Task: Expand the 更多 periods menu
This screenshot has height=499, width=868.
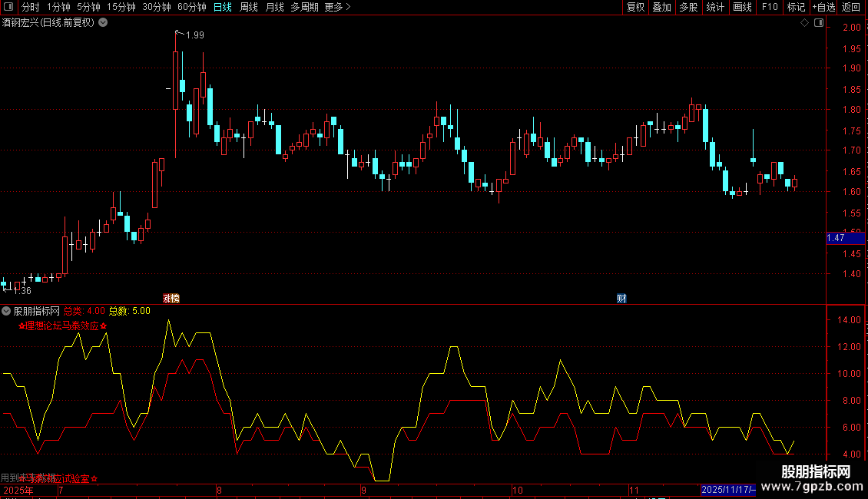Action: (x=337, y=7)
